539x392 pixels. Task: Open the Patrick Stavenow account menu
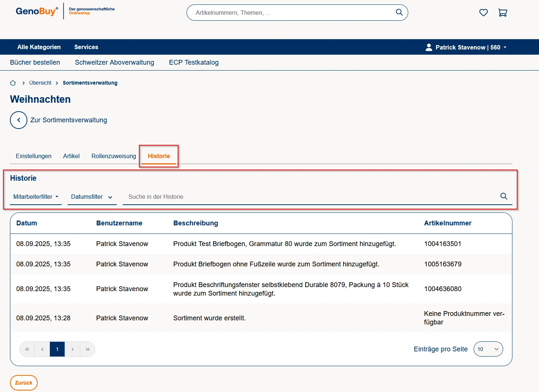point(466,47)
